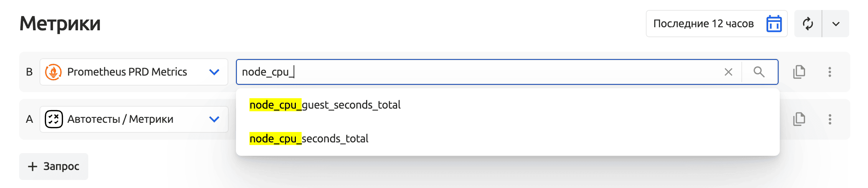
Task: Open three-dot menu for query A
Action: (830, 119)
